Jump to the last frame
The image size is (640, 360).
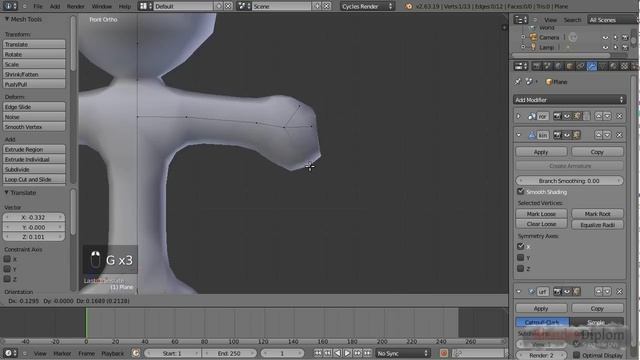(367, 353)
